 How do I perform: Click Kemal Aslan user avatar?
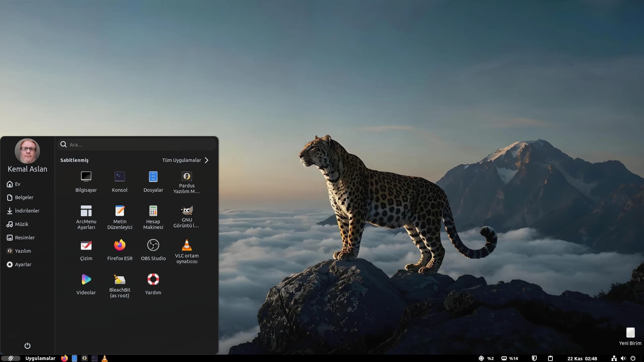point(28,151)
